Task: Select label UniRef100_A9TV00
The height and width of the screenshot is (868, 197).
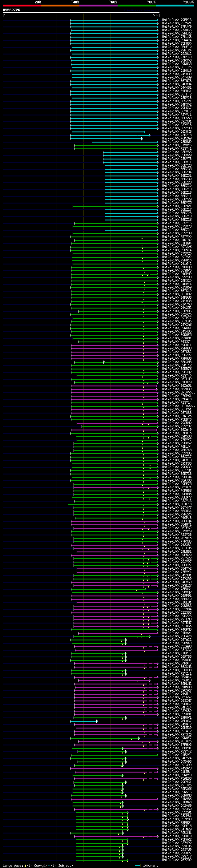Action: pyautogui.click(x=176, y=236)
